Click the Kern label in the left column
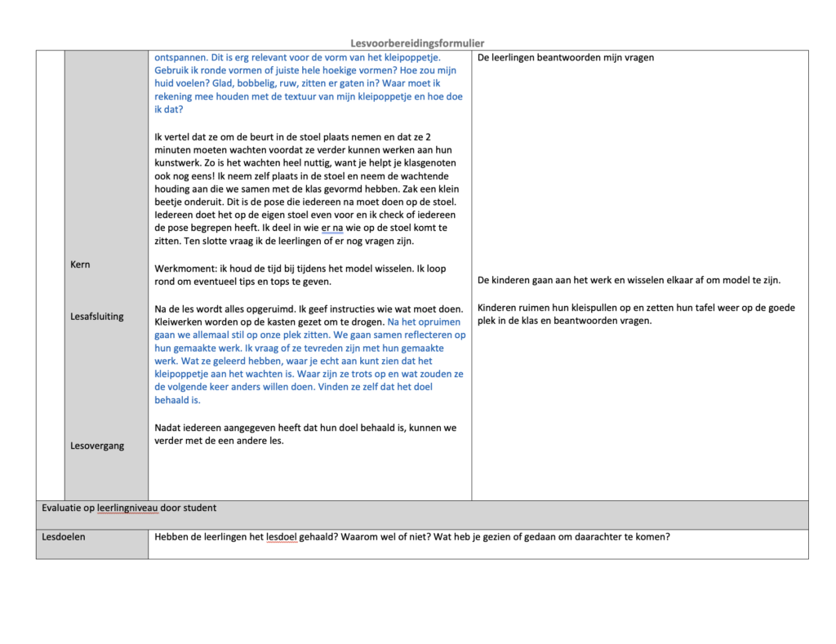836x644 pixels. 80,265
